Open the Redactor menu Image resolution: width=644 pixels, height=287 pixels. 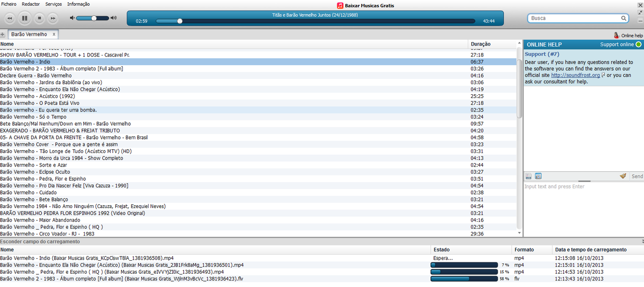[31, 4]
